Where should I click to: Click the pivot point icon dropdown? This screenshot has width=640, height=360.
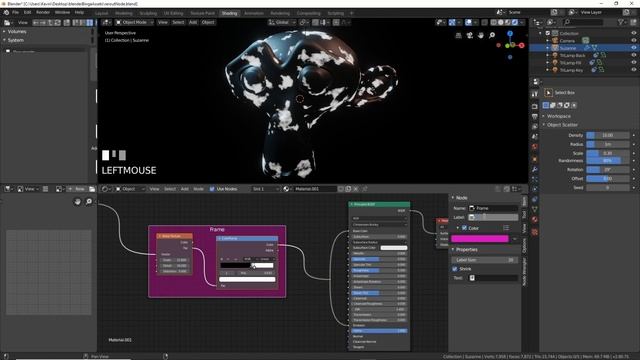click(304, 22)
